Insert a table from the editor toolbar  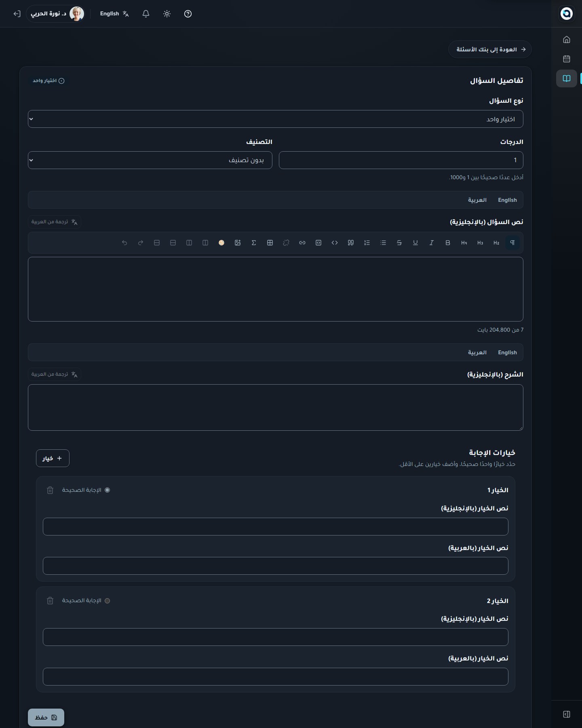(x=270, y=243)
